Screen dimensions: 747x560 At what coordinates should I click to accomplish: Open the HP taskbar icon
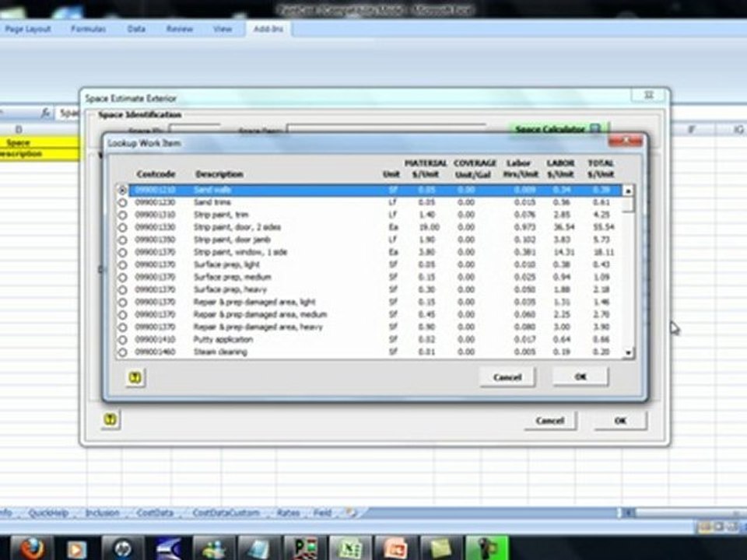coord(124,548)
